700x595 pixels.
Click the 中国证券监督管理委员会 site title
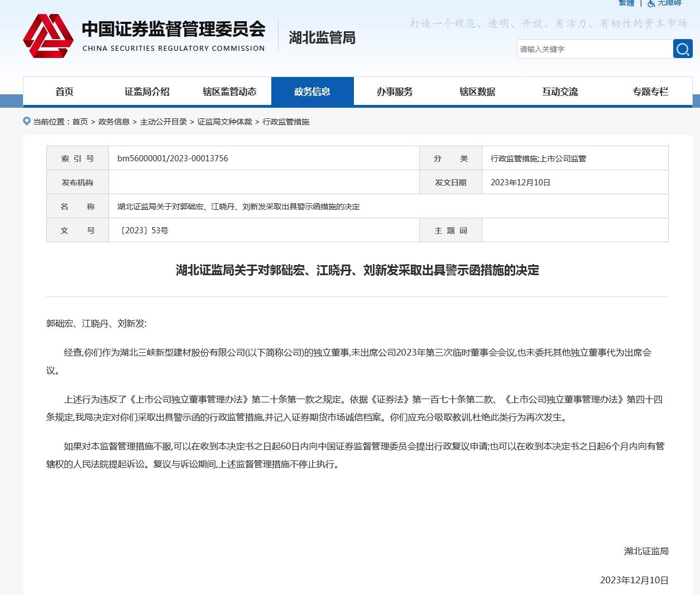(174, 29)
